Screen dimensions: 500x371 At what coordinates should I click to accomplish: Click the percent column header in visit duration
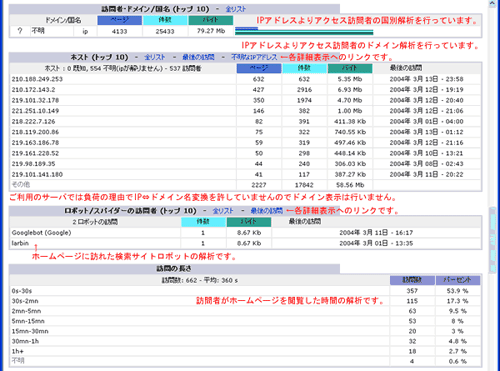coord(458,280)
